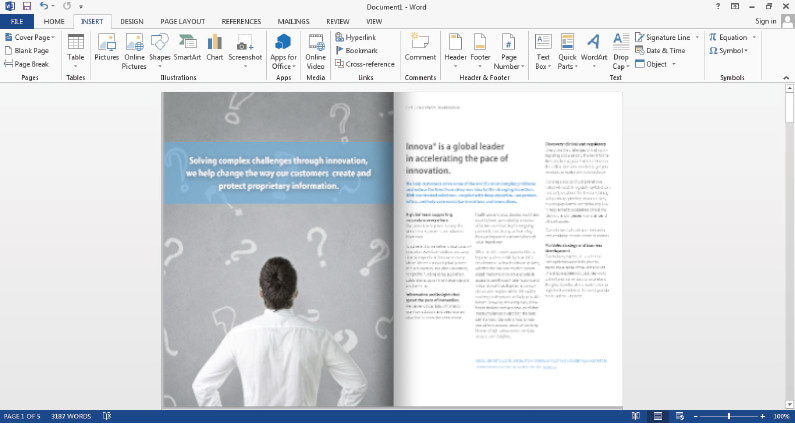
Task: Insert an Object
Action: (x=653, y=64)
